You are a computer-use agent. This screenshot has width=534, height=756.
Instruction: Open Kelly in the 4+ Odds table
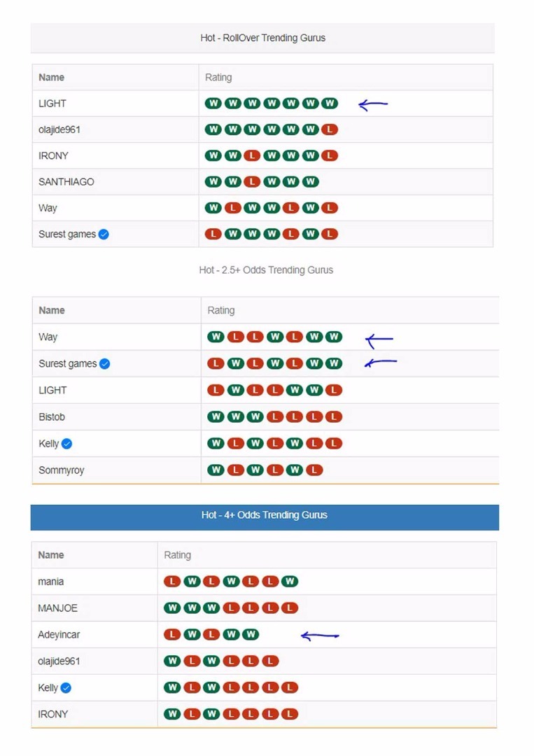[x=48, y=688]
